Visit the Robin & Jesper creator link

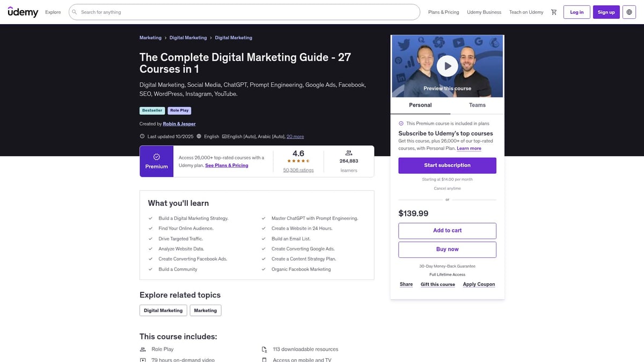point(179,123)
